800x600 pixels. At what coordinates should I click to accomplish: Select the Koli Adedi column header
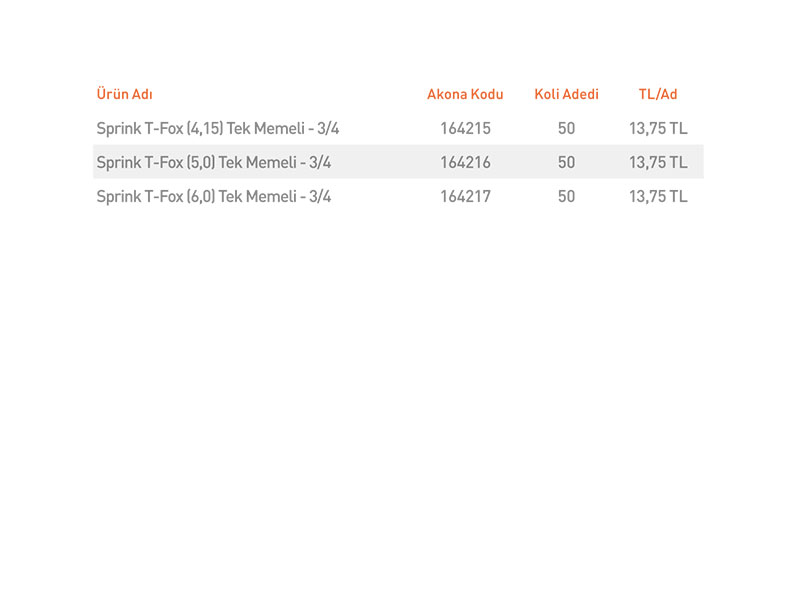(x=566, y=94)
